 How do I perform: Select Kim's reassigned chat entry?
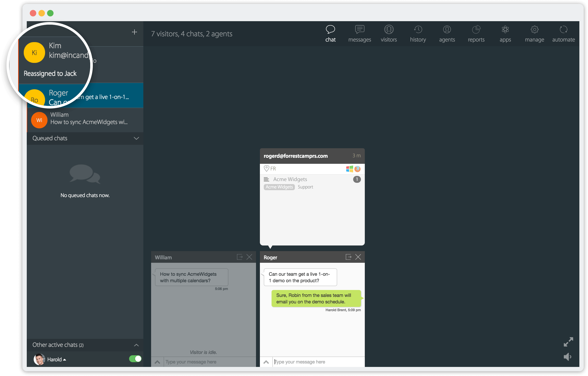(85, 65)
